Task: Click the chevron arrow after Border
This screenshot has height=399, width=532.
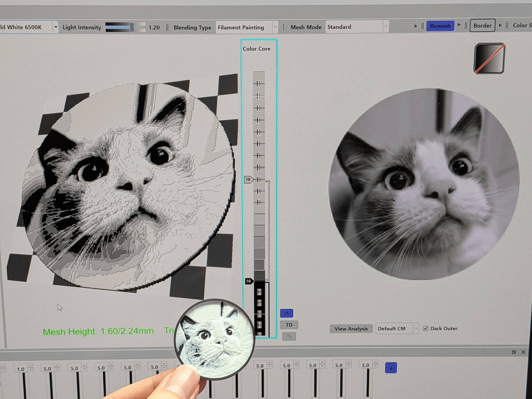Action: pyautogui.click(x=500, y=25)
